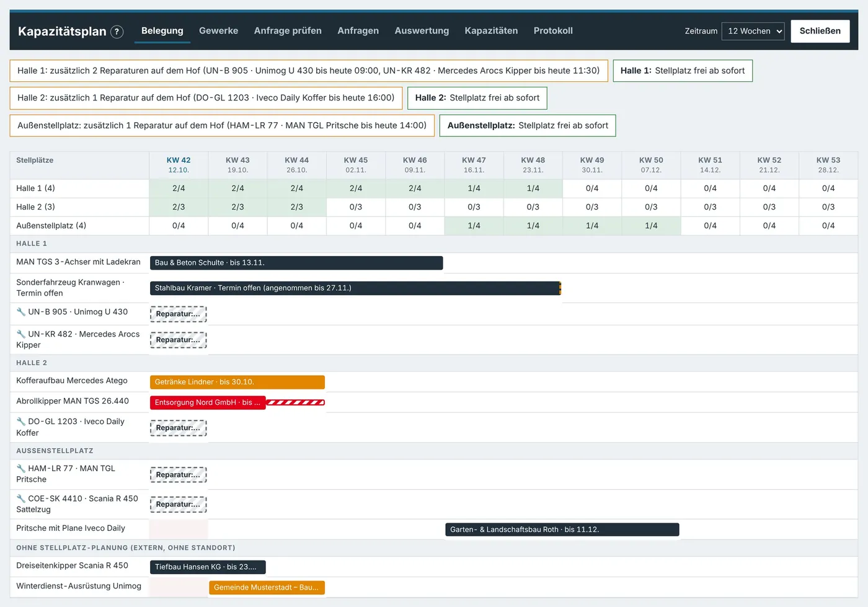The image size is (868, 607).
Task: Select the Stahlbau Kramer booking bar
Action: [x=355, y=288]
